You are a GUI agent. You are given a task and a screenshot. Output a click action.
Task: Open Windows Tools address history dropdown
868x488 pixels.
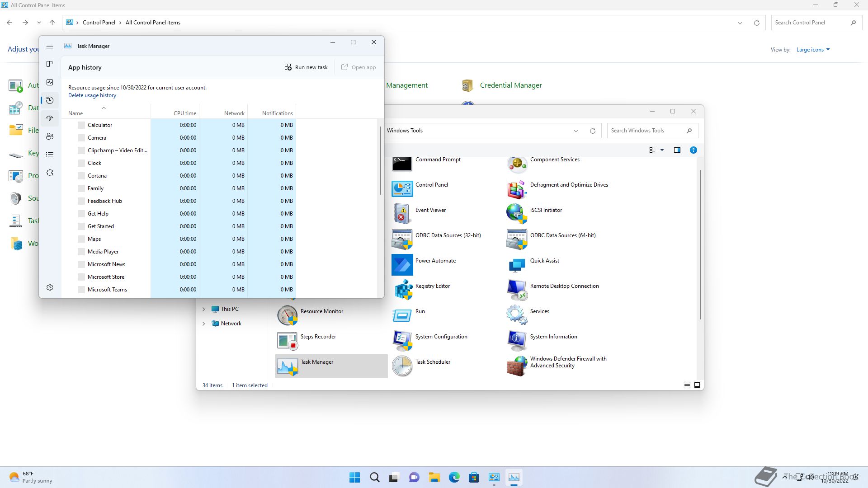576,131
